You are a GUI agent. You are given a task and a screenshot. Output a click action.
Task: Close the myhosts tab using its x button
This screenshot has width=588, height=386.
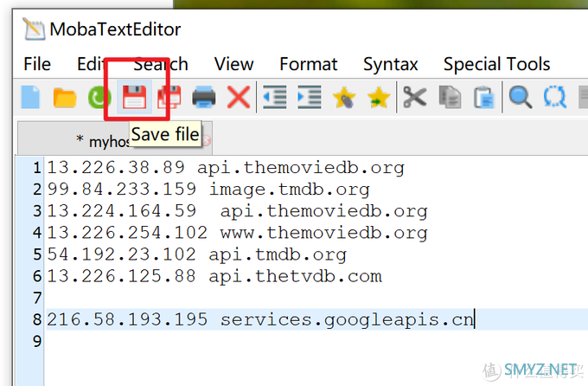click(207, 140)
